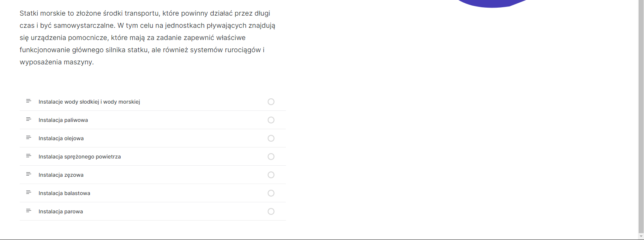Click the vertical scrollbar track
The height and width of the screenshot is (240, 644).
pyautogui.click(x=641, y=114)
